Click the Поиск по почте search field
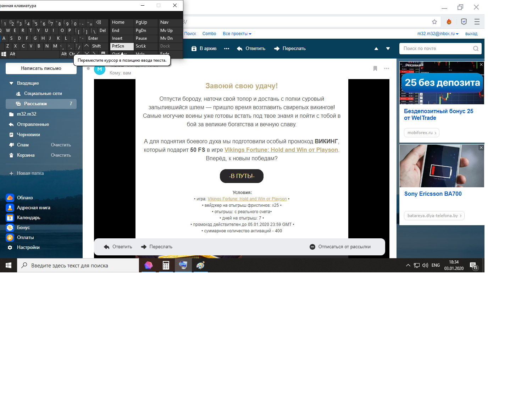 point(436,49)
